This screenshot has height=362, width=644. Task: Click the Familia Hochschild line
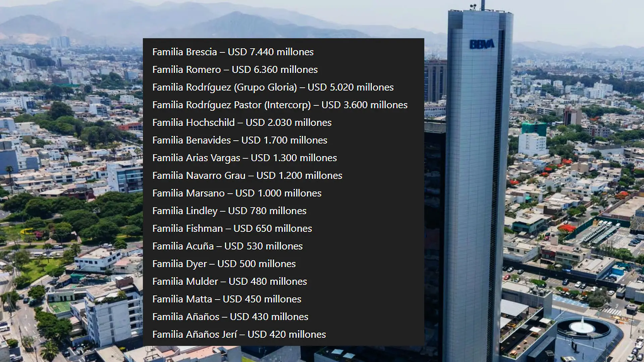(241, 123)
